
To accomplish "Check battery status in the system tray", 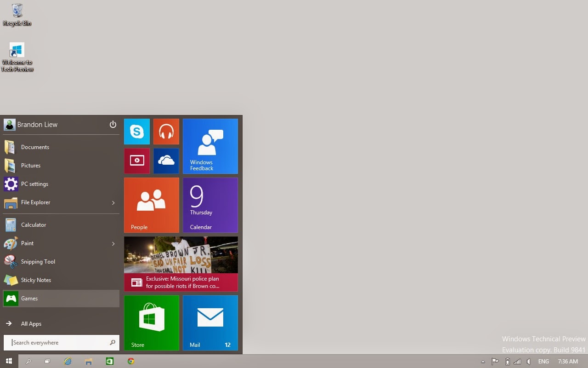I will [x=507, y=362].
